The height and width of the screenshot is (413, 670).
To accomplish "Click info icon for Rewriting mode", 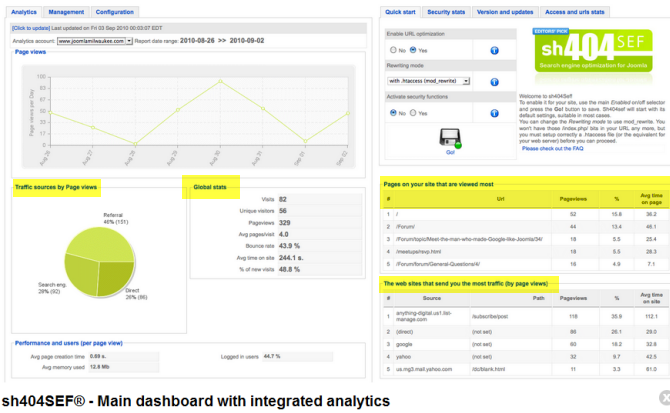I will pos(494,82).
